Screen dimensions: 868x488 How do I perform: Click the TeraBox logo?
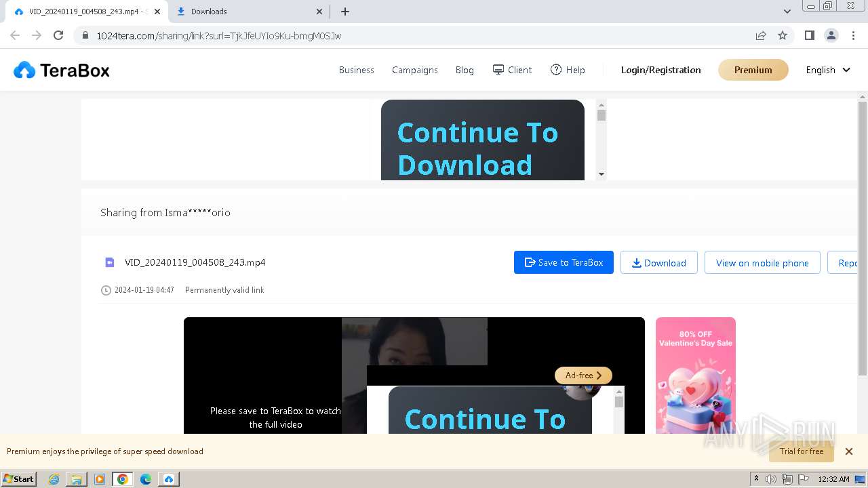pos(62,70)
